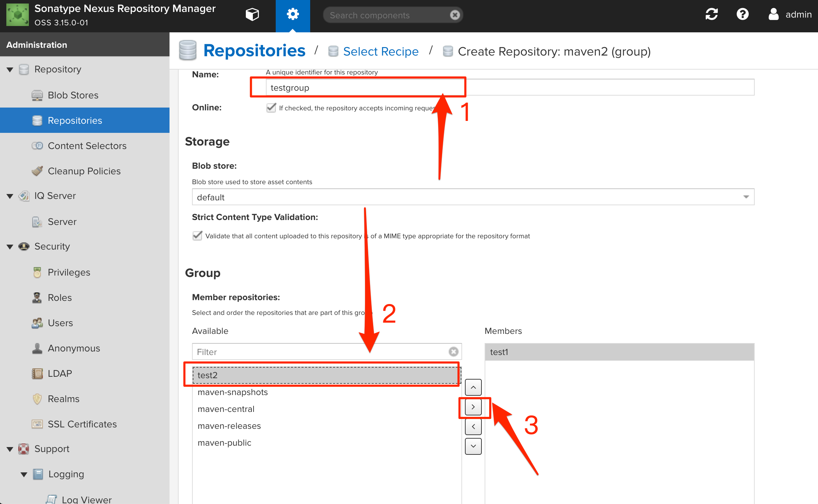This screenshot has width=818, height=504.
Task: Collapse the Repository tree section
Action: tap(10, 70)
